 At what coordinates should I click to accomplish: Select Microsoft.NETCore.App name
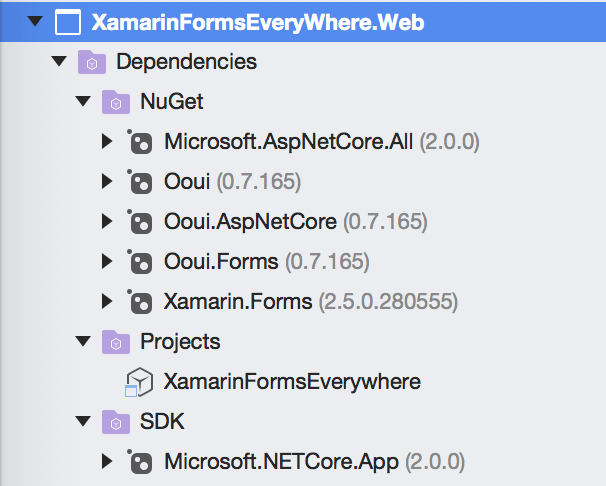281,462
